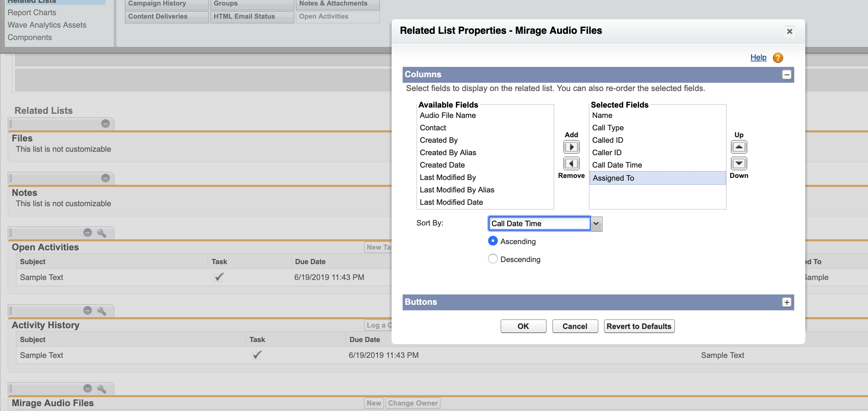Select Call Type in Selected Fields
The height and width of the screenshot is (411, 868).
(657, 128)
